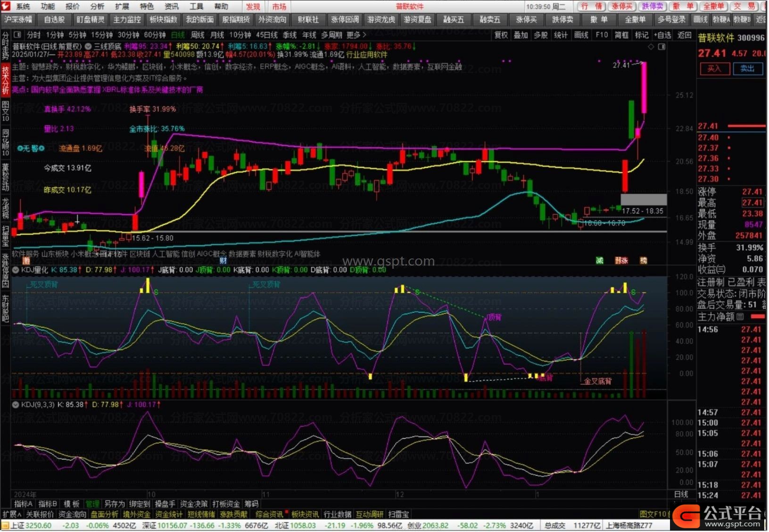Open the indicator dropdown beside 普联软件(日线,前复权)
This screenshot has height=532, width=769.
[x=88, y=46]
